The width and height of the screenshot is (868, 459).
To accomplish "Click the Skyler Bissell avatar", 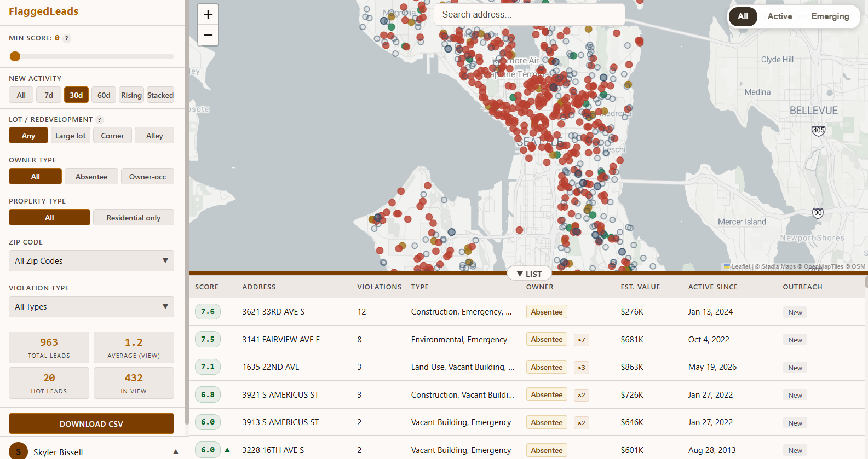I will click(18, 451).
